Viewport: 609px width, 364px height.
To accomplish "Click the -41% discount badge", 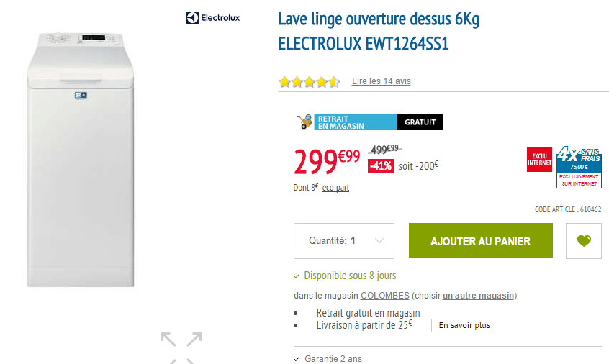I will [381, 166].
